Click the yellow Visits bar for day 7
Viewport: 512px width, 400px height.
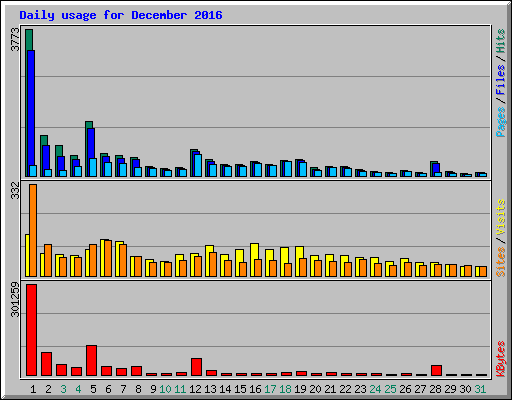(x=118, y=259)
